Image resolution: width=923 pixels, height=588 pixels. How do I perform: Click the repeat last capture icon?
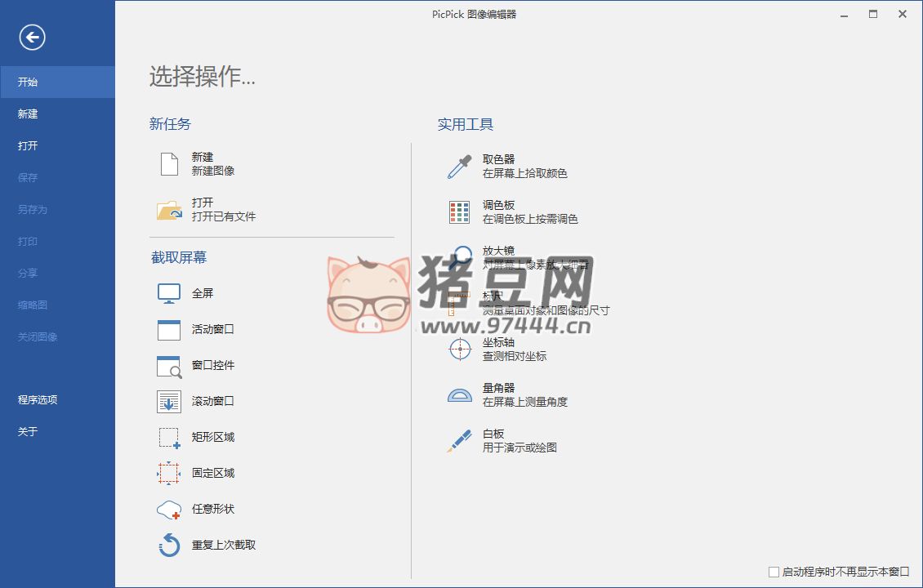(x=169, y=545)
